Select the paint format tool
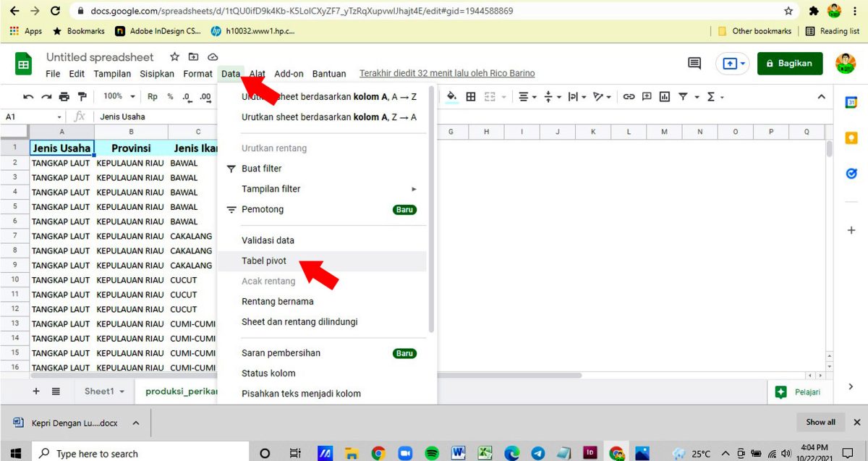The width and height of the screenshot is (868, 461). pyautogui.click(x=82, y=96)
